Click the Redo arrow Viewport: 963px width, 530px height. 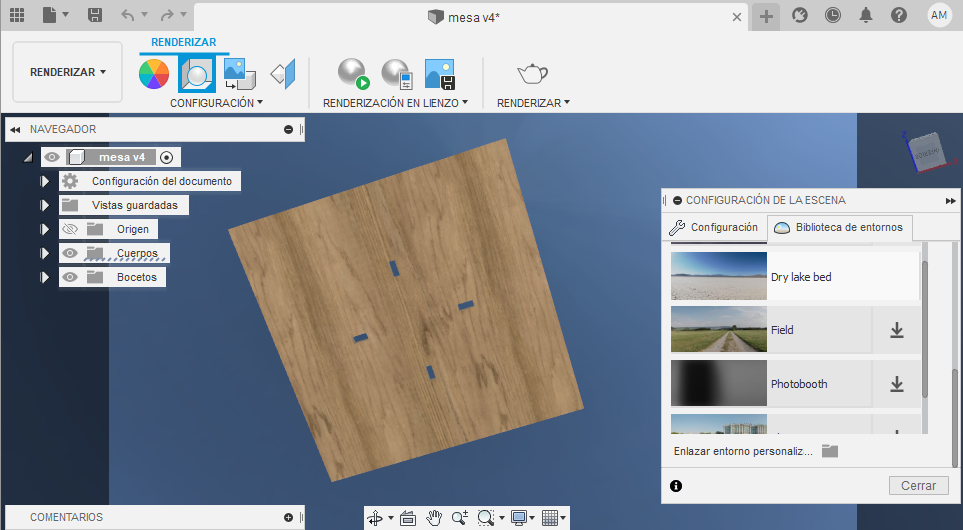pyautogui.click(x=167, y=15)
